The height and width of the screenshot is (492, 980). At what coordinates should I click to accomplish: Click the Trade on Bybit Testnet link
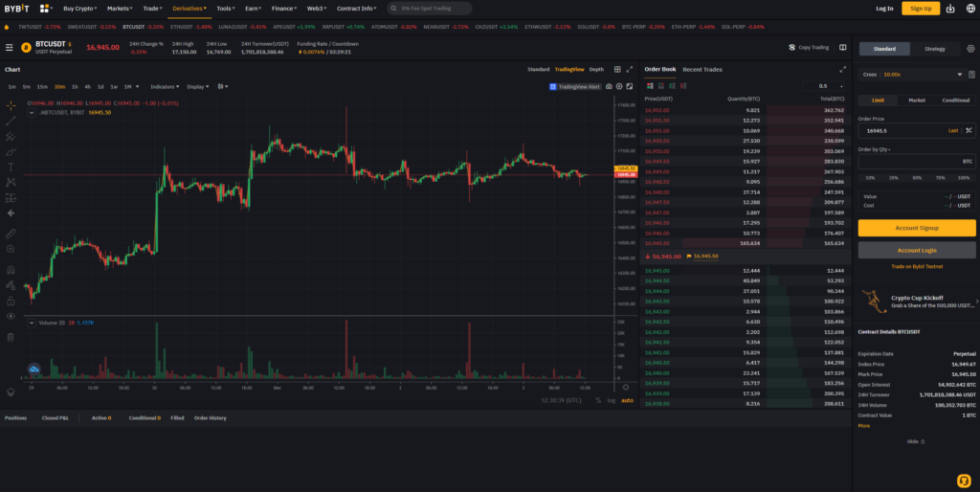coord(916,266)
